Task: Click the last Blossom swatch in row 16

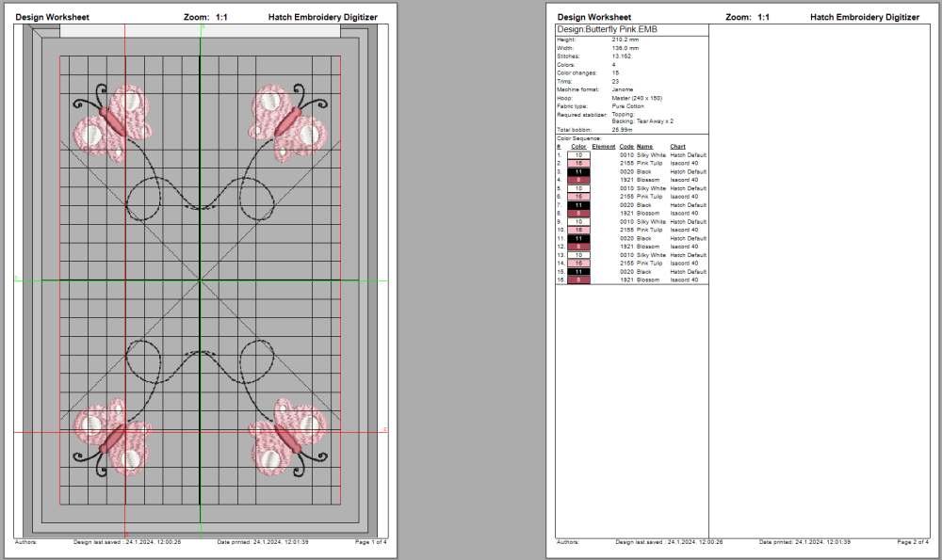Action: (x=578, y=280)
